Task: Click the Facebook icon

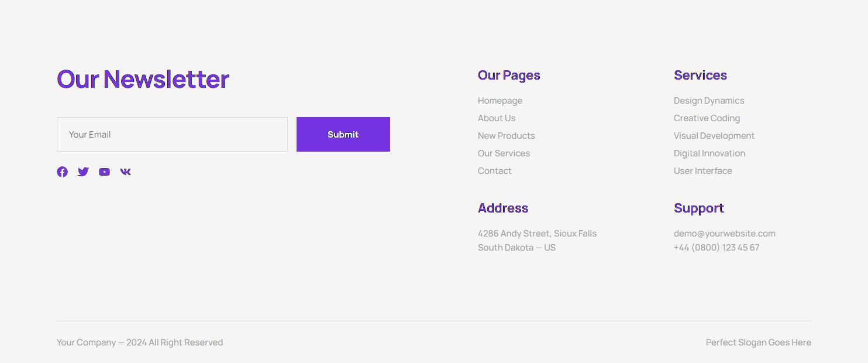Action: pos(62,172)
